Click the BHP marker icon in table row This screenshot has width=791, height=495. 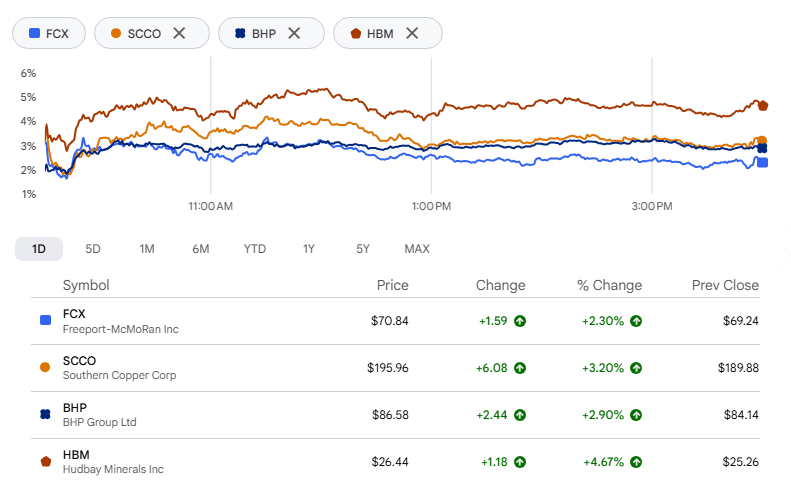(x=45, y=414)
